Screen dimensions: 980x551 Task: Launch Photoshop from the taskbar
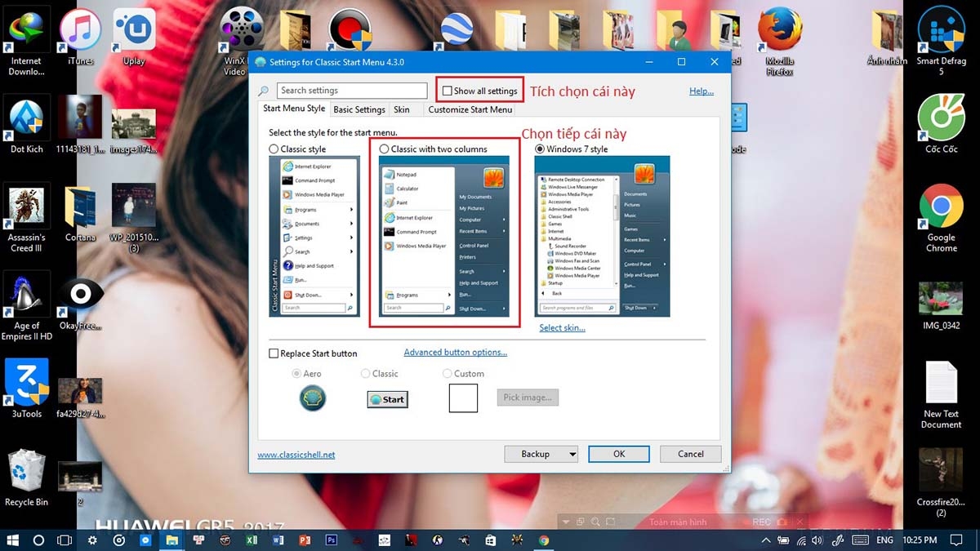[332, 540]
